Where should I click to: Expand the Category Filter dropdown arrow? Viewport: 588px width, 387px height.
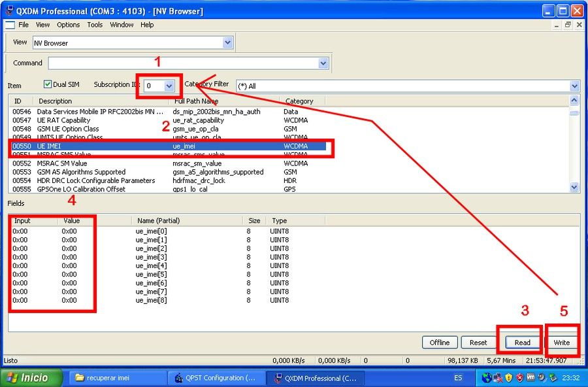574,86
